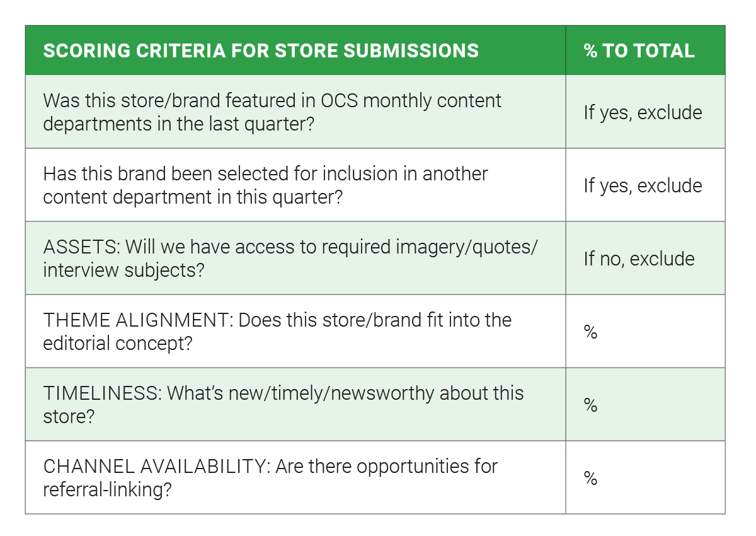Click the 'editorial concept?' text

(118, 343)
